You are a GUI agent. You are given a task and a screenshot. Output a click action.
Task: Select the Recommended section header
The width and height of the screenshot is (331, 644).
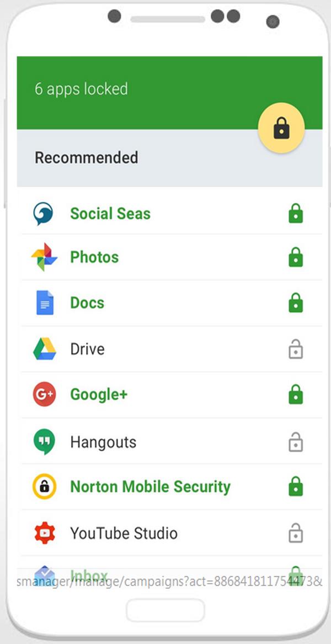click(x=87, y=158)
